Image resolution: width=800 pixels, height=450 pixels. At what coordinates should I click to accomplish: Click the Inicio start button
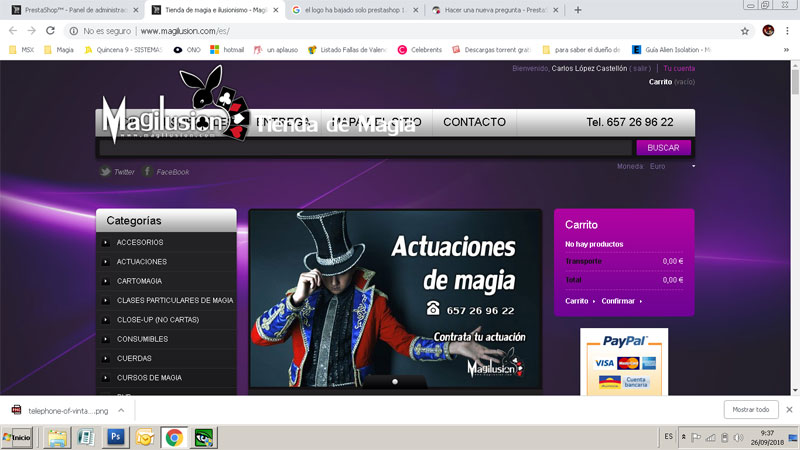pos(17,437)
